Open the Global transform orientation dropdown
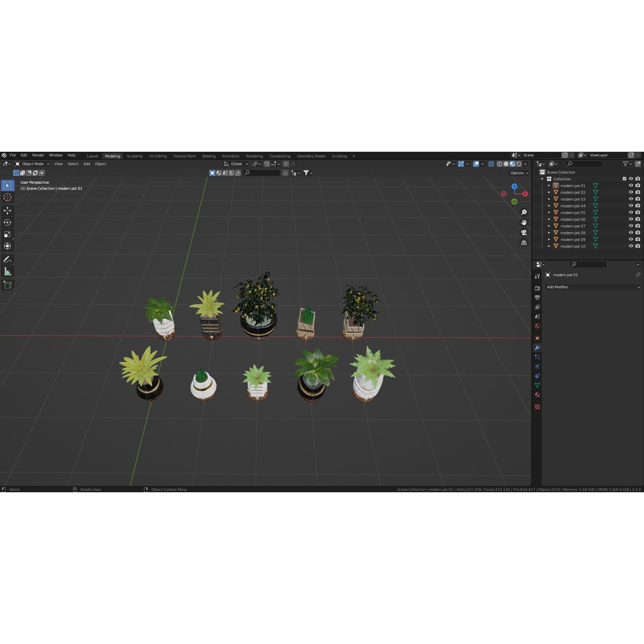 (x=236, y=164)
